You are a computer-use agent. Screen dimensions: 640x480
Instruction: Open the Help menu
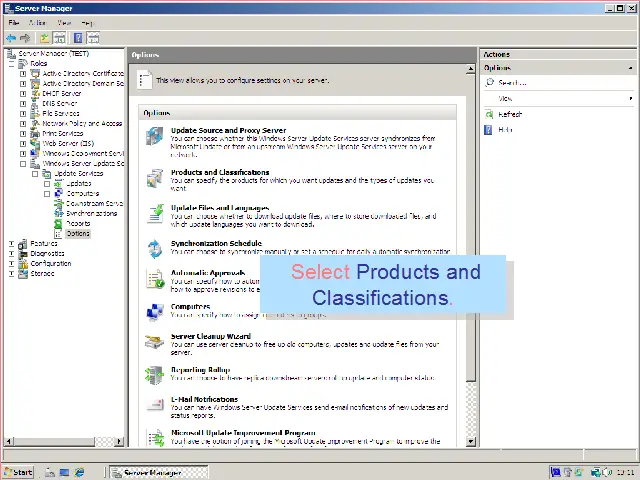(87, 22)
